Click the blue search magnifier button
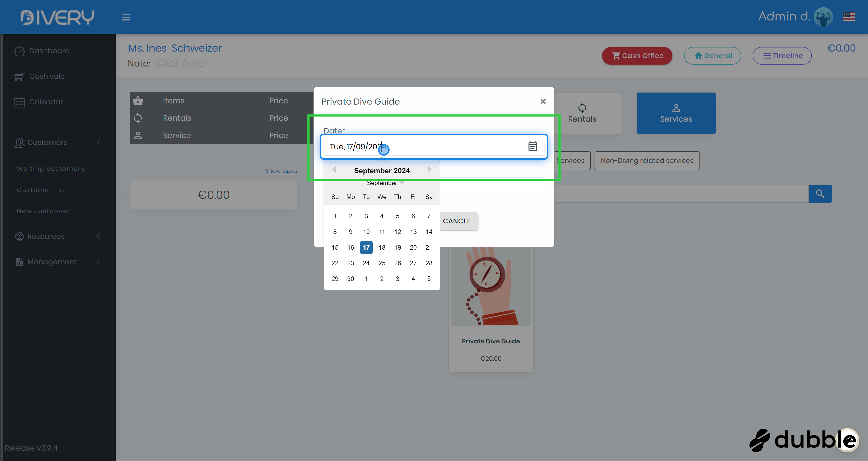Screen dimensions: 868x461 pos(820,194)
